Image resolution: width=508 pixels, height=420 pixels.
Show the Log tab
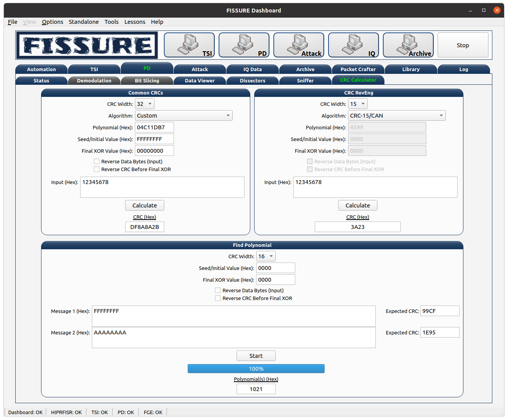tap(464, 69)
